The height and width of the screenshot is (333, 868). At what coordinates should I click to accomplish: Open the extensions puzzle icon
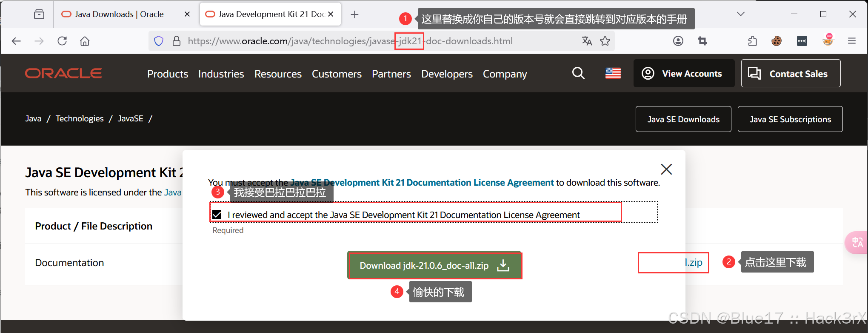pyautogui.click(x=752, y=41)
